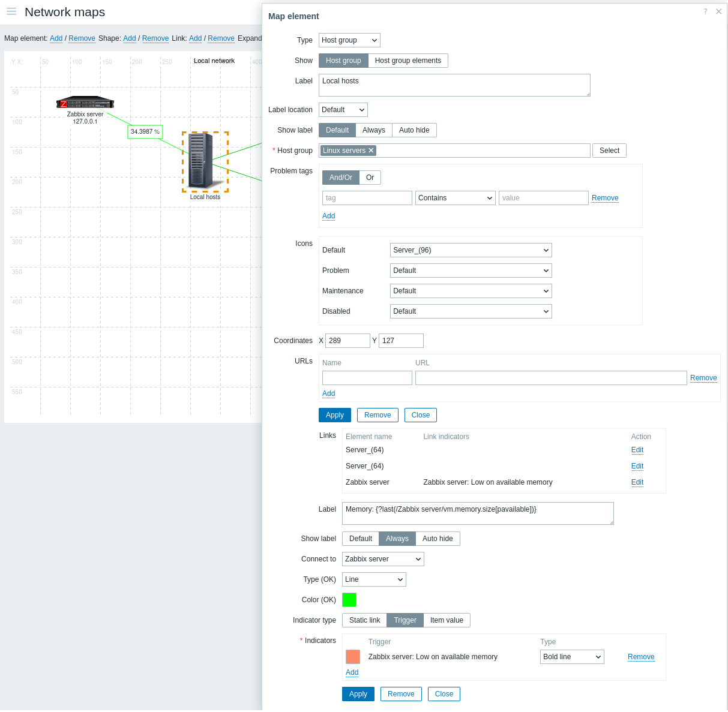728x712 pixels.
Task: Select Static link indicator type
Action: click(365, 620)
